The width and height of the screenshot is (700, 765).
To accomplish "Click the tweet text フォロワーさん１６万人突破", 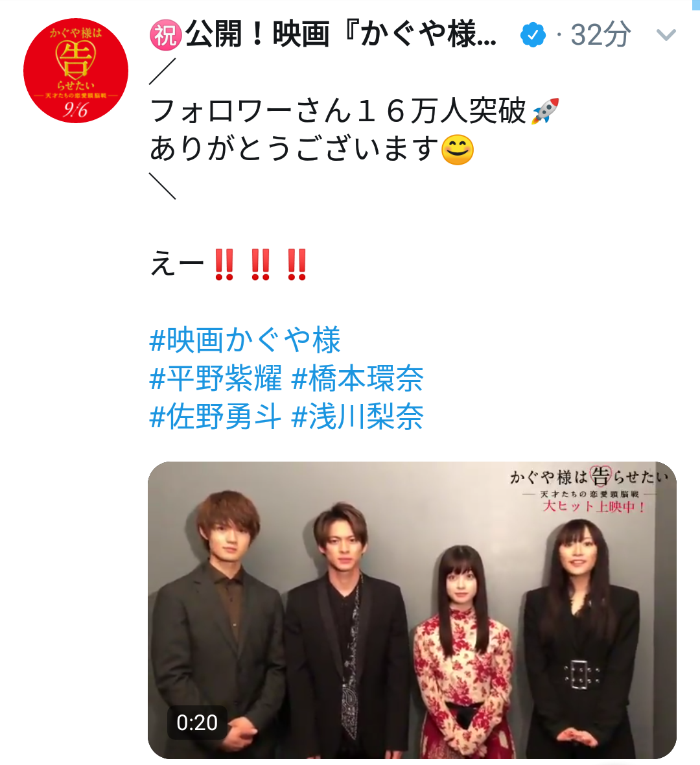I will click(338, 111).
